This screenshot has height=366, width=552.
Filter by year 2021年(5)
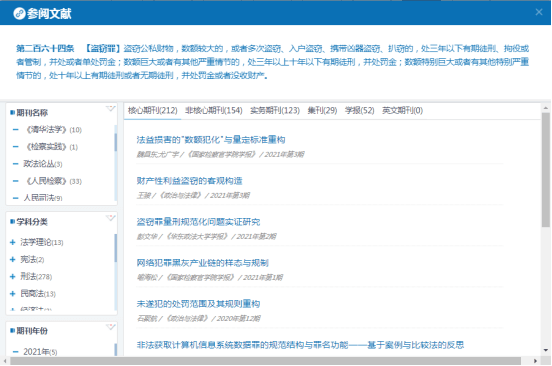click(40, 352)
